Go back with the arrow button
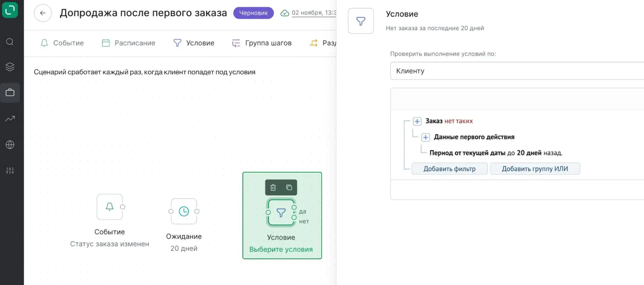The width and height of the screenshot is (644, 285). [43, 13]
